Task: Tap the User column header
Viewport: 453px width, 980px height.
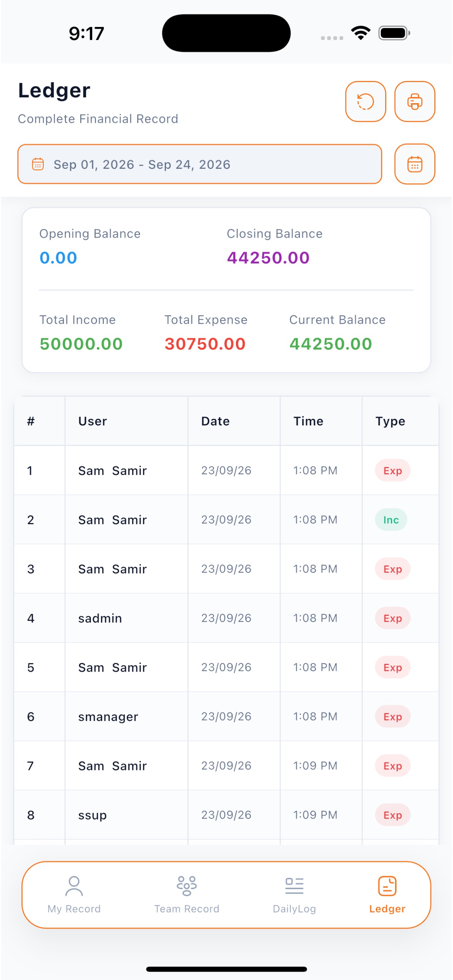Action: click(x=93, y=421)
